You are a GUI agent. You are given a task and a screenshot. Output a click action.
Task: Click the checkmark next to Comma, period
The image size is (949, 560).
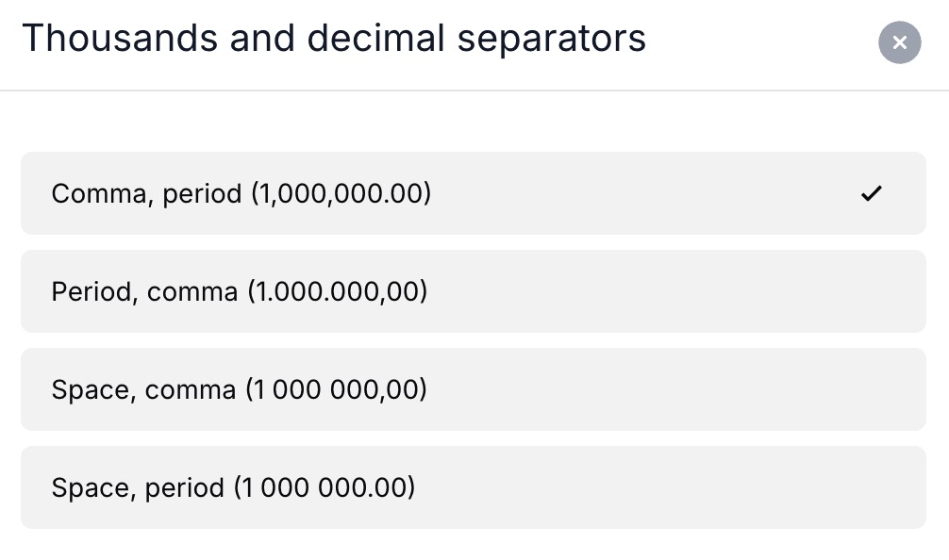pos(871,193)
